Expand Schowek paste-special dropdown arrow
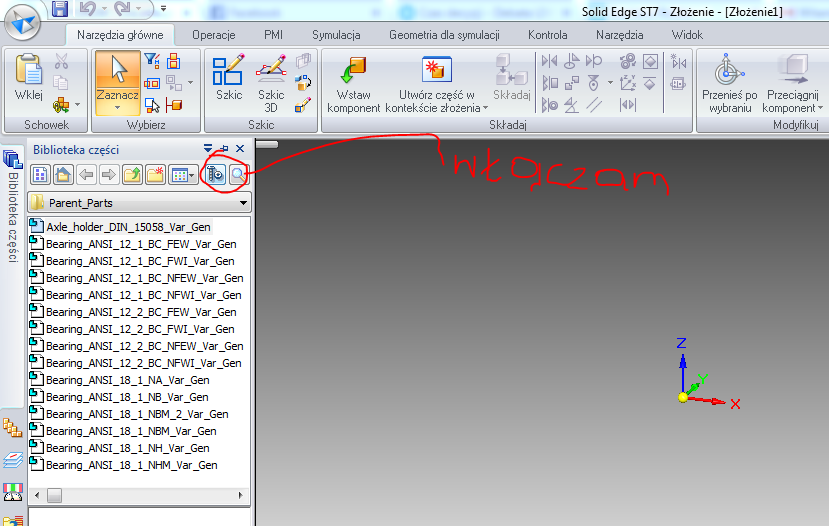The height and width of the screenshot is (526, 829). click(x=77, y=105)
